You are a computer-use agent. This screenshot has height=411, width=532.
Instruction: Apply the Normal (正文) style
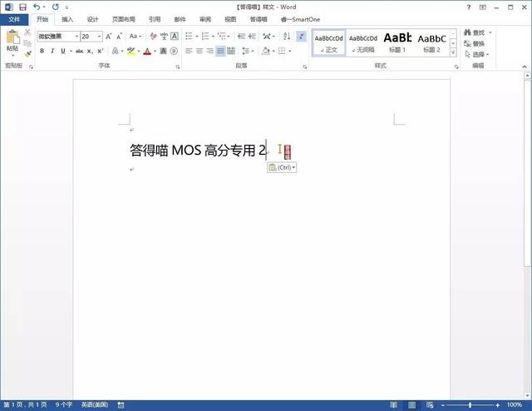coord(329,42)
